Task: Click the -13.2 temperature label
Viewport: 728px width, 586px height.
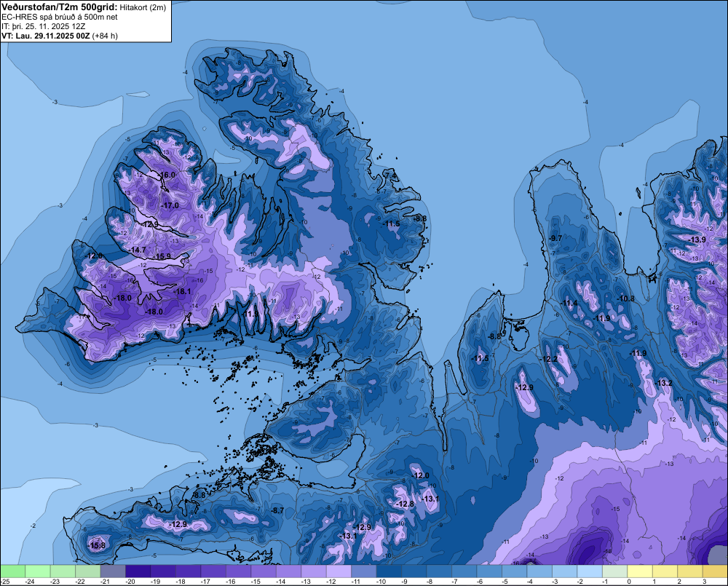Action: [x=664, y=383]
